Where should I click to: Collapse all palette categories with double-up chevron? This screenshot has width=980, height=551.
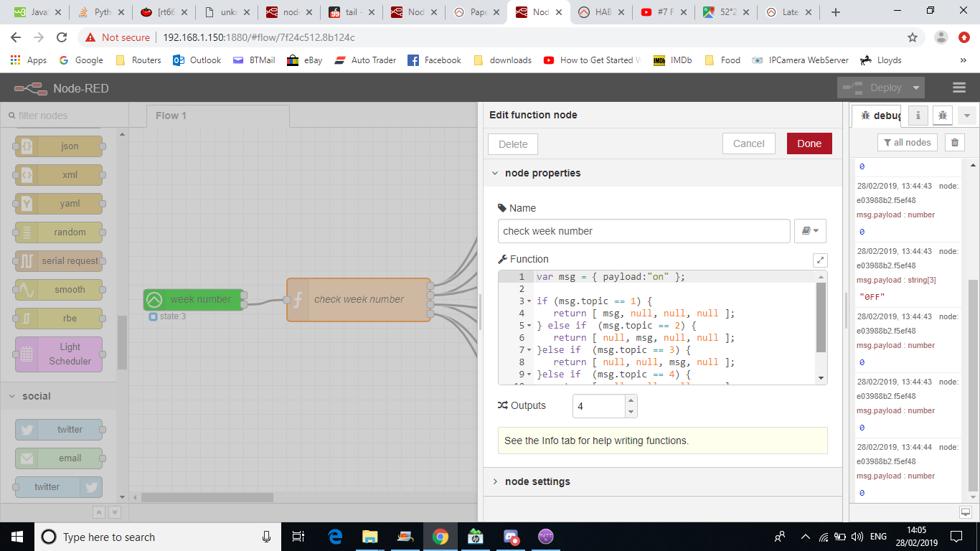click(99, 512)
